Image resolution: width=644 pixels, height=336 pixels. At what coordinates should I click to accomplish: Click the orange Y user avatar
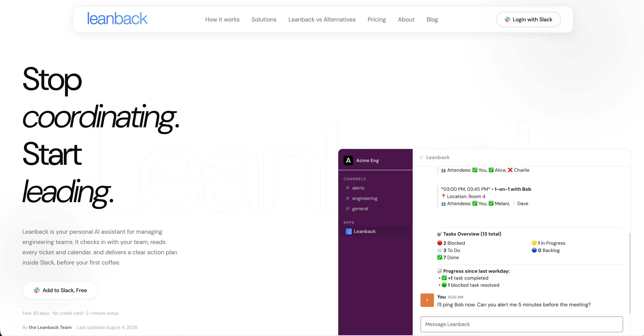click(427, 300)
